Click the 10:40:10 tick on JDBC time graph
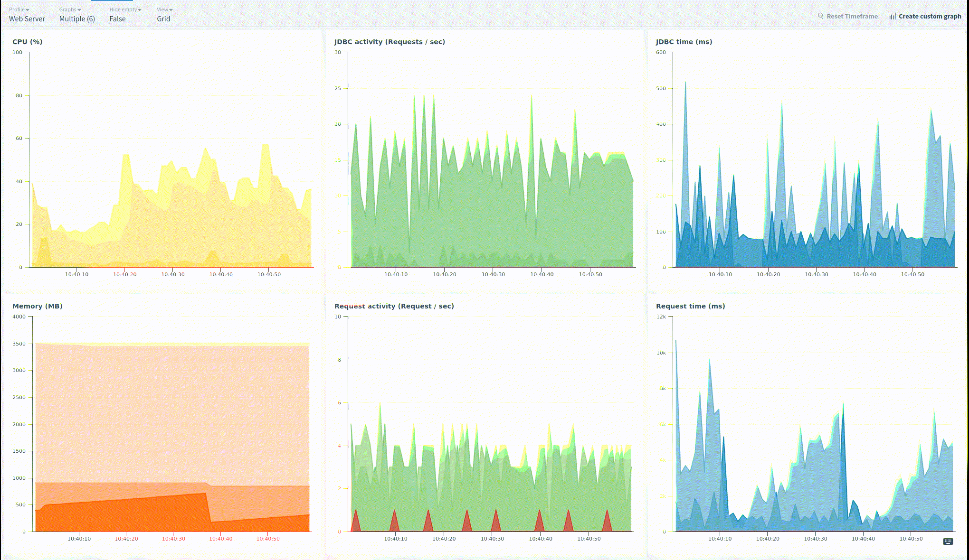Screen dimensions: 969x560 (720, 274)
